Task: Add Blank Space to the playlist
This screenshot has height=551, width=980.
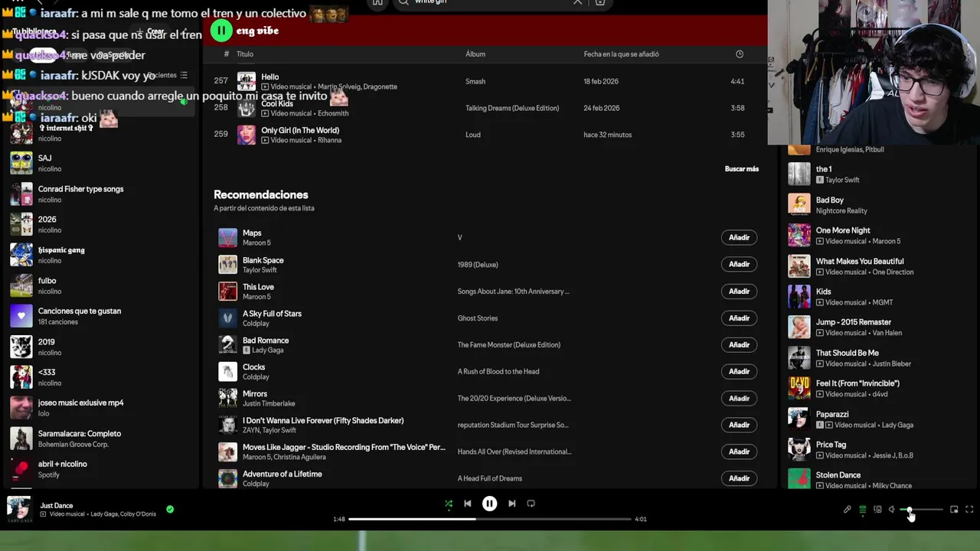Action: [x=739, y=264]
